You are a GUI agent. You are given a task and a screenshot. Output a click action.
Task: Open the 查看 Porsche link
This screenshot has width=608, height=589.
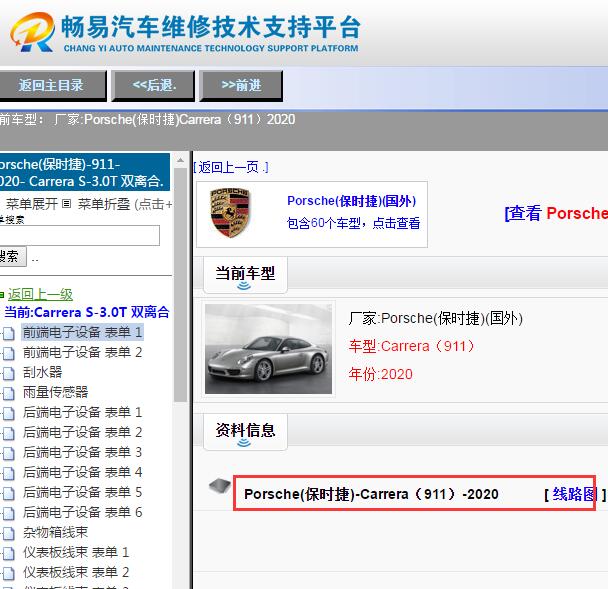pos(556,213)
